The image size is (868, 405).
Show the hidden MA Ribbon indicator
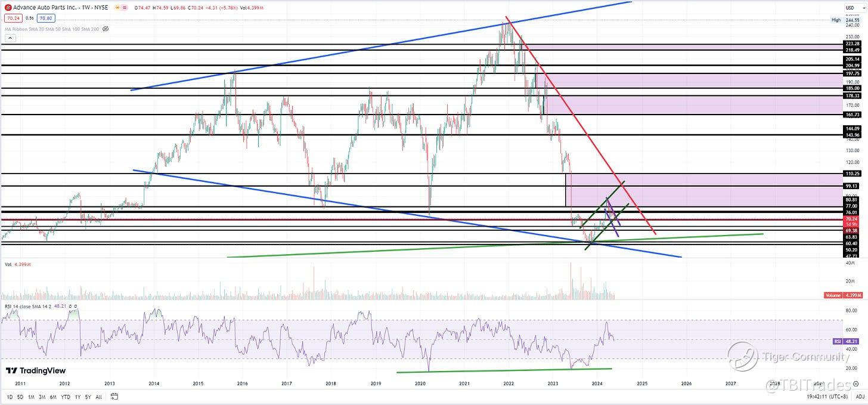point(106,29)
